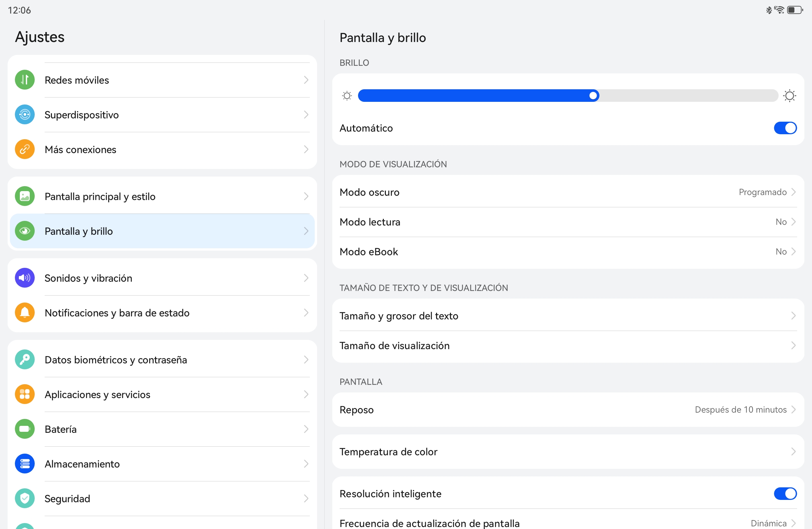This screenshot has height=529, width=812.
Task: Click the Redes móviles green arrows icon
Action: pyautogui.click(x=24, y=80)
